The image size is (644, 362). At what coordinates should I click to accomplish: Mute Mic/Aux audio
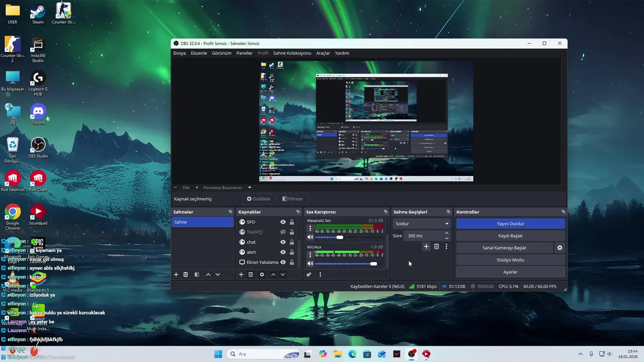tap(310, 263)
